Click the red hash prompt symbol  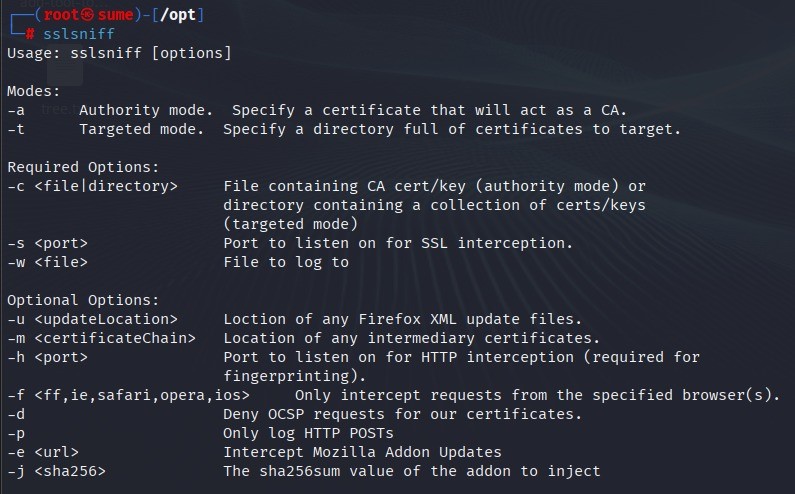(x=30, y=34)
